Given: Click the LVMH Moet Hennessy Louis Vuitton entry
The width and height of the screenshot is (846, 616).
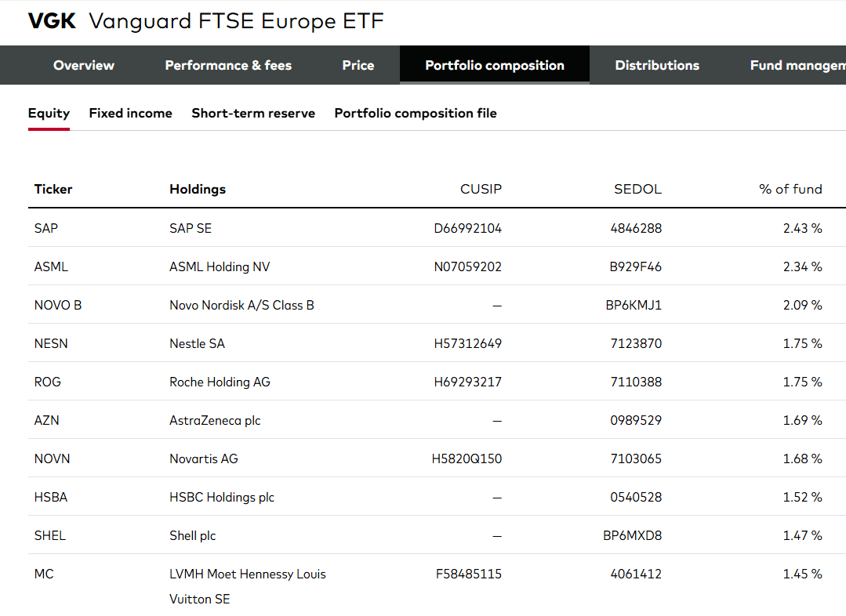Looking at the screenshot, I should tap(248, 586).
